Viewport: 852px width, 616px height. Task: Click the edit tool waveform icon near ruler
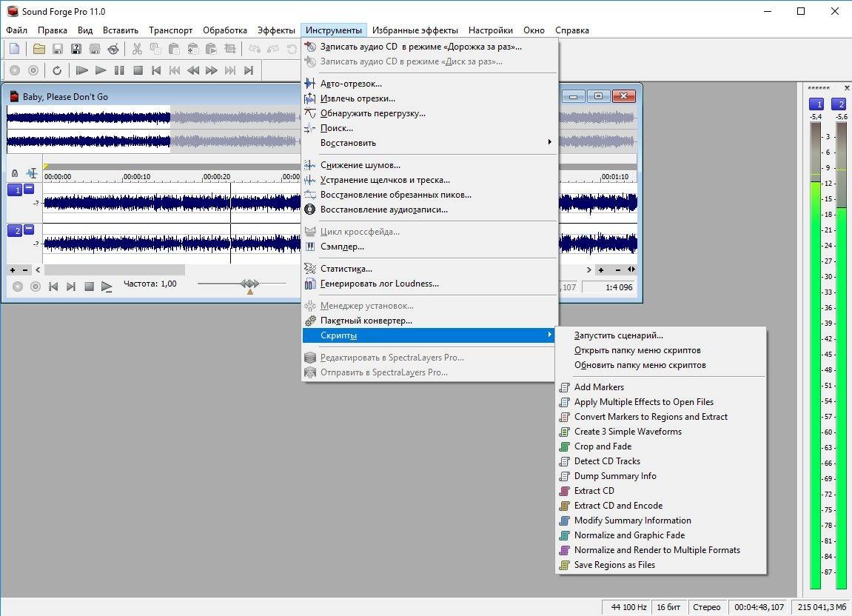click(32, 173)
